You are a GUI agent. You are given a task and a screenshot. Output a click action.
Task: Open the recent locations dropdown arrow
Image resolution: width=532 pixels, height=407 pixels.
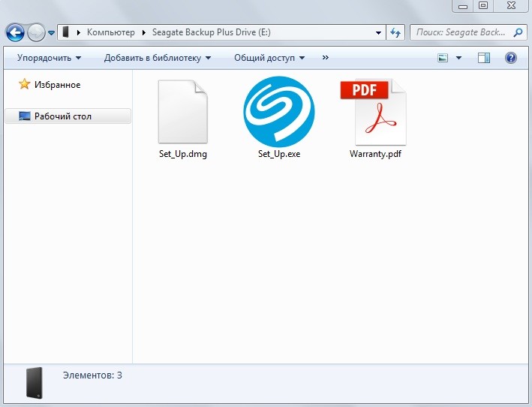pos(51,33)
